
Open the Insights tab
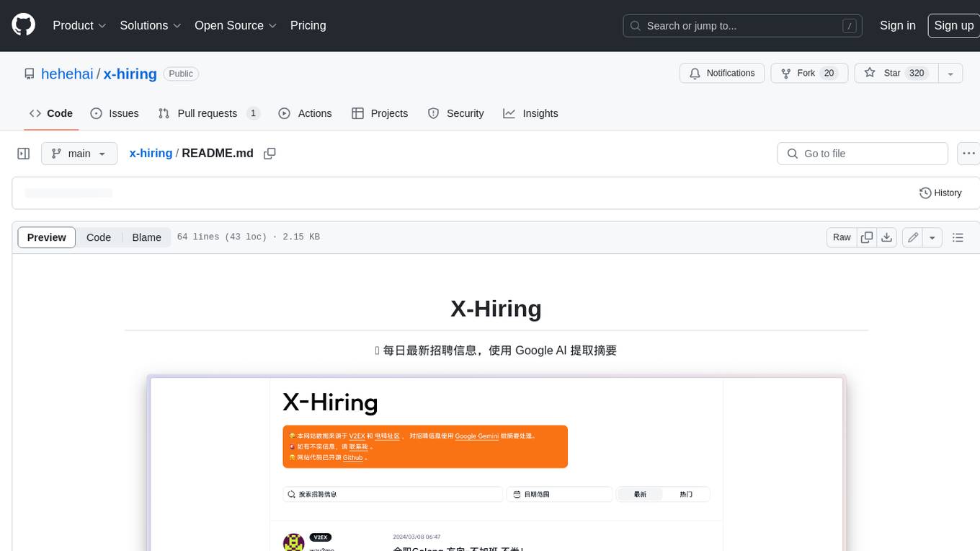(x=530, y=113)
